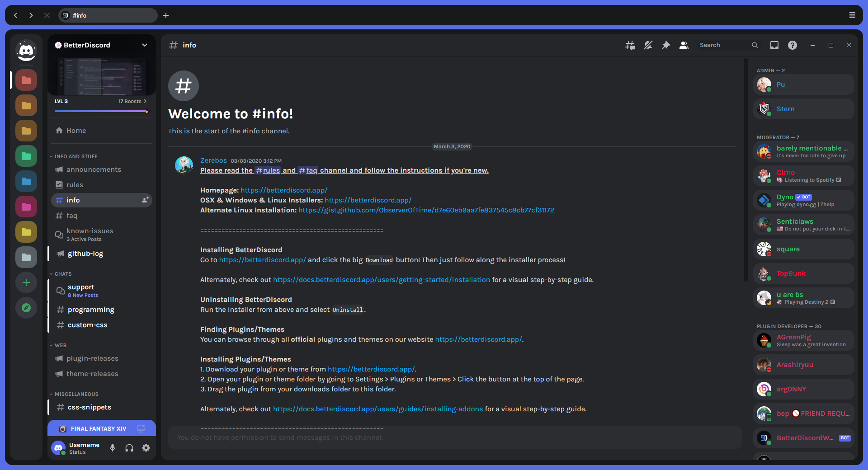Open the green server folder
868x470 pixels.
pos(26,156)
